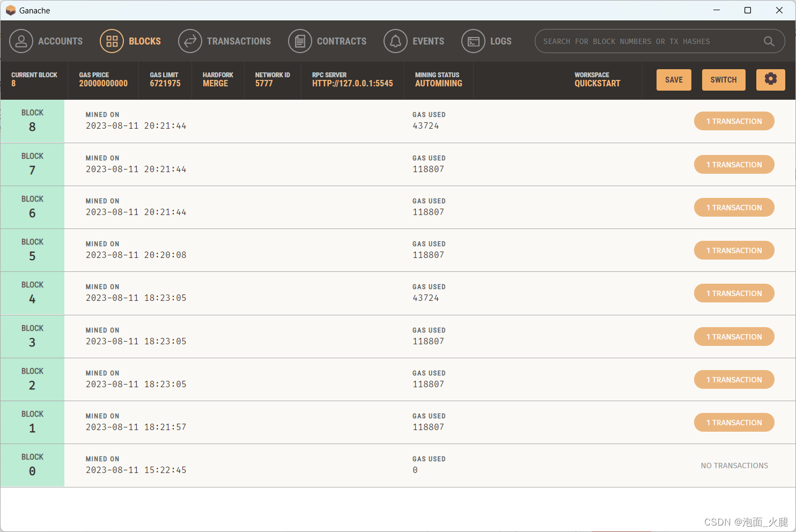Screen dimensions: 796x532
Task: Click mined time 2023-08-11 20:20:08
Action: (x=136, y=255)
